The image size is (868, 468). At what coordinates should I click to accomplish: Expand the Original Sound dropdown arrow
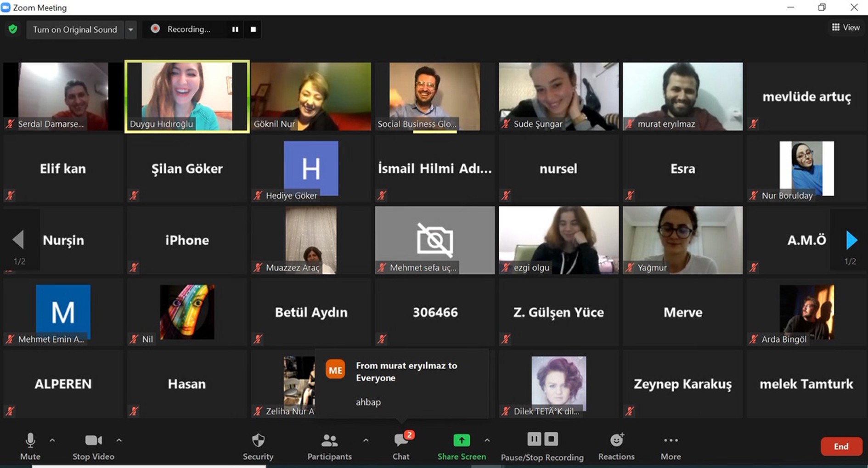pyautogui.click(x=131, y=29)
